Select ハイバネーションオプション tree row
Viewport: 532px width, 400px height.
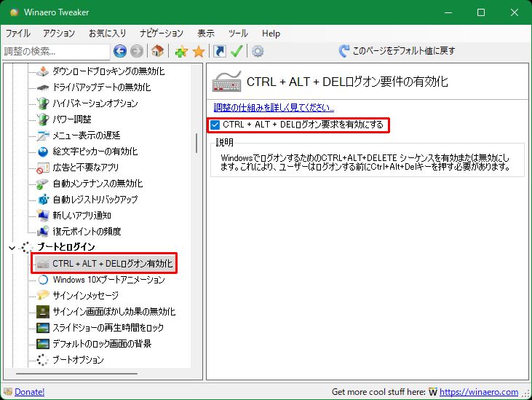tap(95, 103)
